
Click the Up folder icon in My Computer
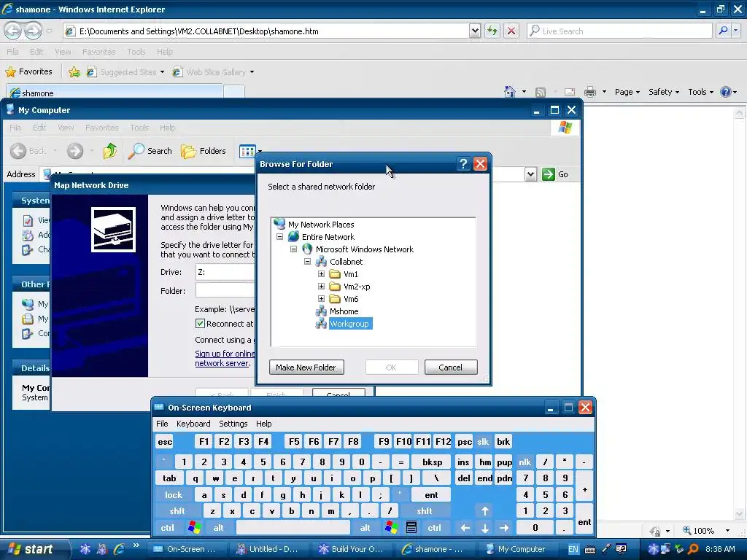(x=110, y=151)
